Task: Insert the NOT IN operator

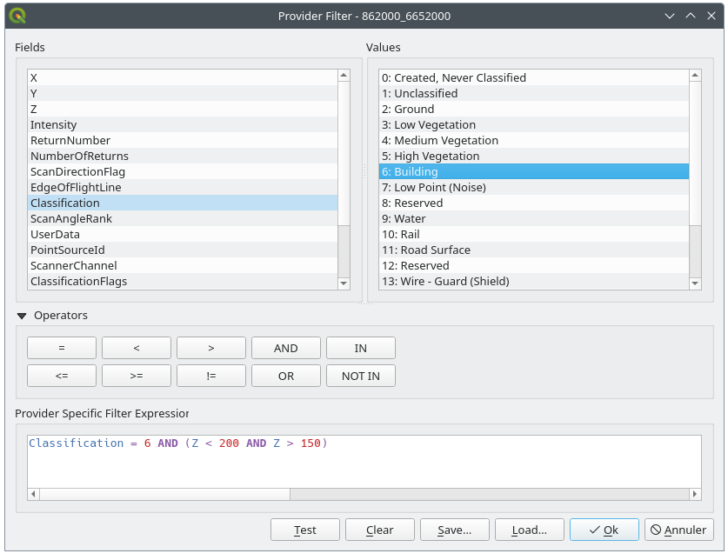Action: pos(360,376)
